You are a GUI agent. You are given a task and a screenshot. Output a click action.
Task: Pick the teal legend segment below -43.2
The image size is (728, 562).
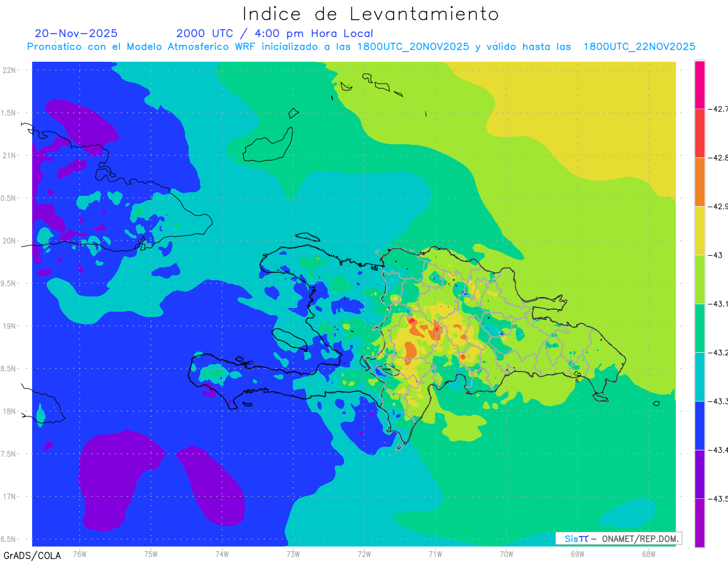pos(700,376)
